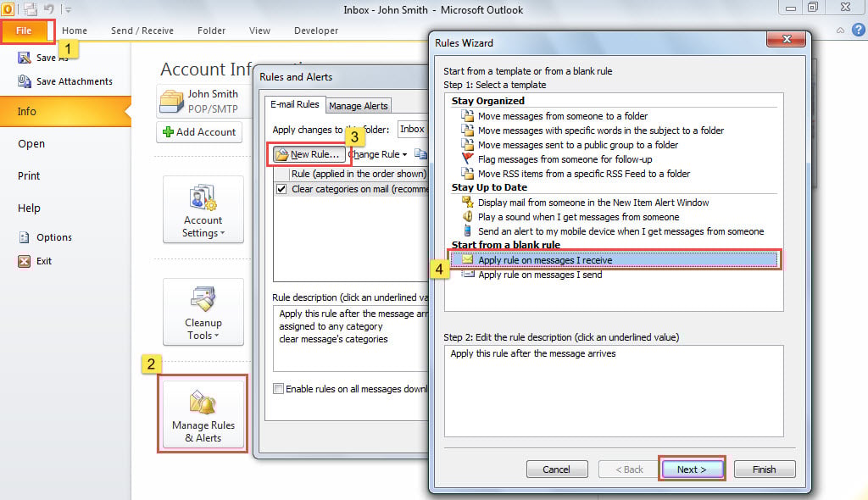
Task: Switch to E-mail Rules tab
Action: [294, 104]
